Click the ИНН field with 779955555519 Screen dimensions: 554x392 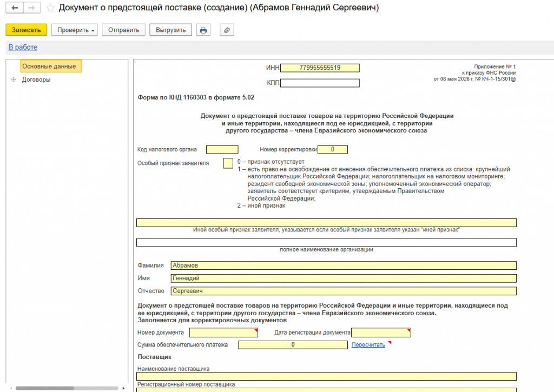point(320,68)
